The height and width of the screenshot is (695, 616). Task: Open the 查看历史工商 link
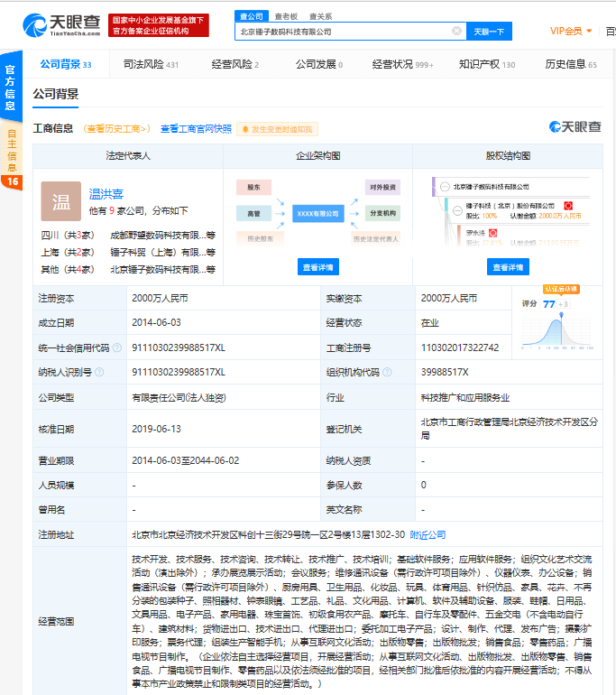[x=117, y=128]
